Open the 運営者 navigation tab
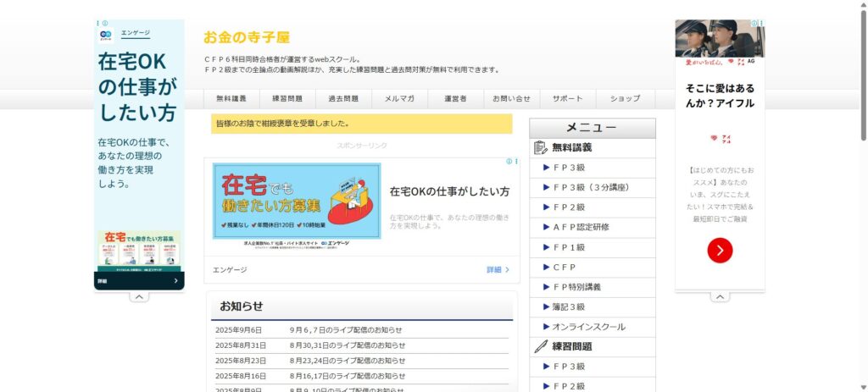868x392 pixels. point(455,99)
